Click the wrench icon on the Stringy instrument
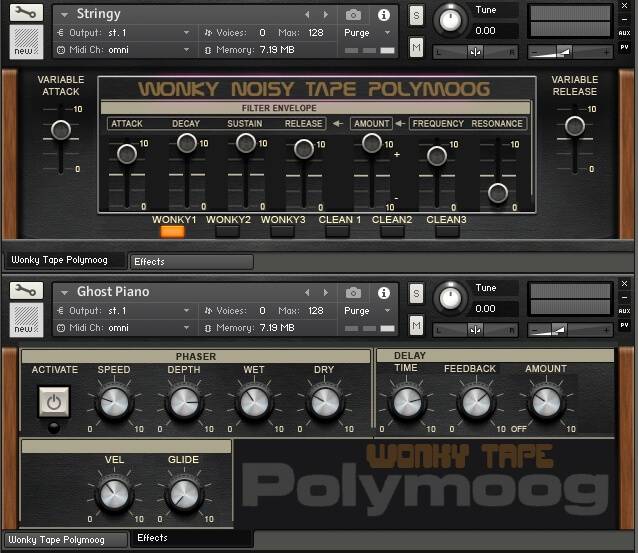The height and width of the screenshot is (553, 638). (x=27, y=14)
